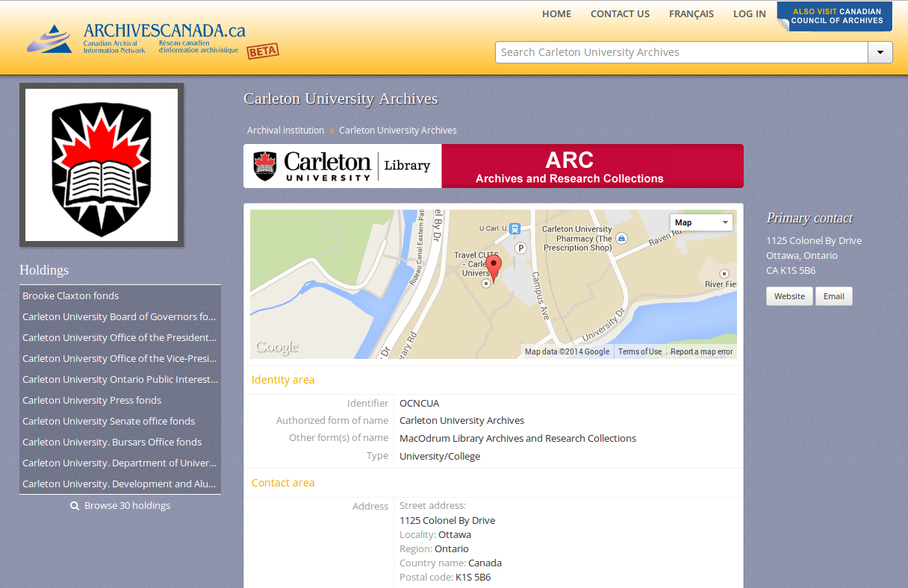This screenshot has height=588, width=908.
Task: Open the Map view type dropdown
Action: point(700,222)
